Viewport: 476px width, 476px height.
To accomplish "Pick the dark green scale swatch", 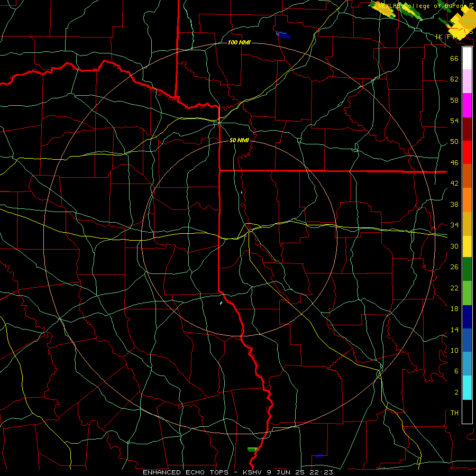I will pyautogui.click(x=467, y=269).
